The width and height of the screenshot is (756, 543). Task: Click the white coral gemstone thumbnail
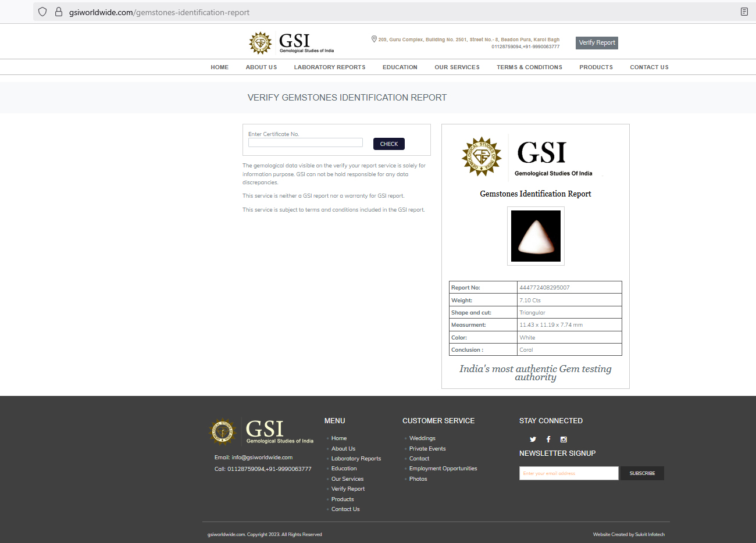click(536, 236)
